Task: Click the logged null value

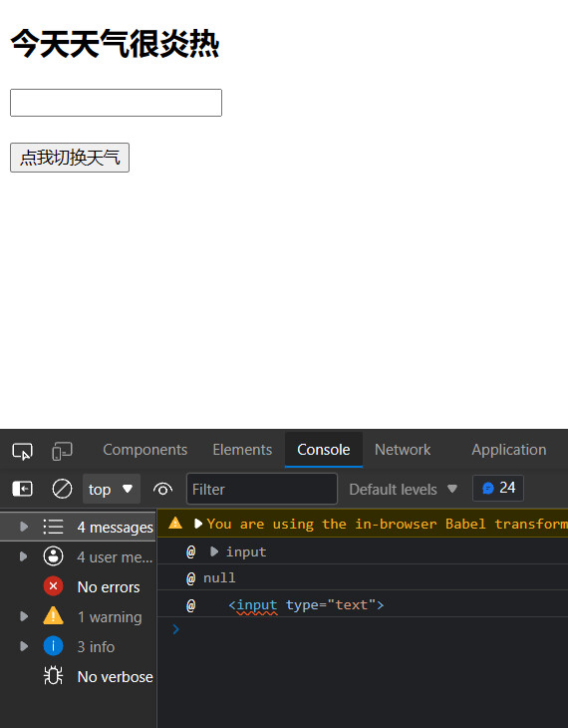Action: tap(219, 577)
